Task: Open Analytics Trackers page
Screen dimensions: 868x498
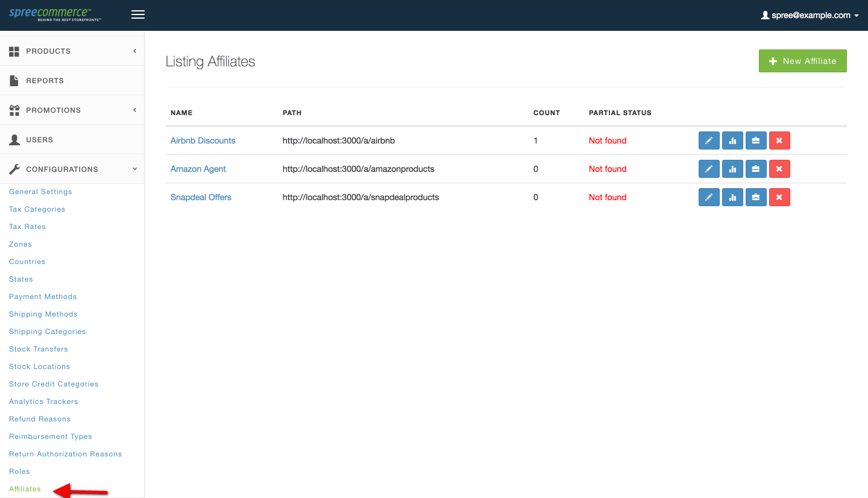Action: [x=43, y=402]
